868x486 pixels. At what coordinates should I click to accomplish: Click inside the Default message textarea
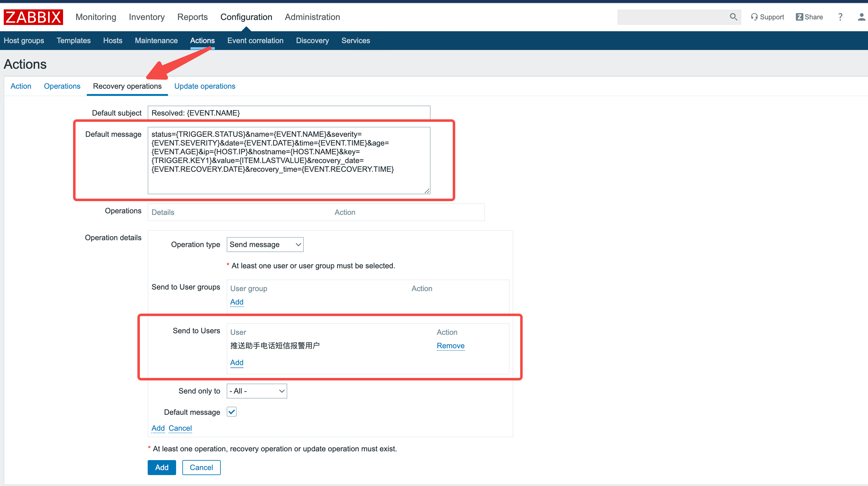click(289, 161)
